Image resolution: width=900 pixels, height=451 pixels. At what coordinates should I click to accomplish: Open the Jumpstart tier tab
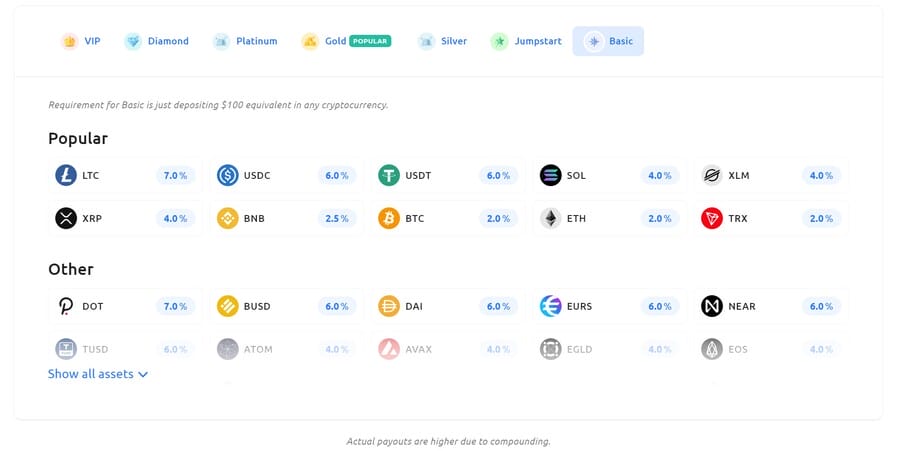(527, 42)
